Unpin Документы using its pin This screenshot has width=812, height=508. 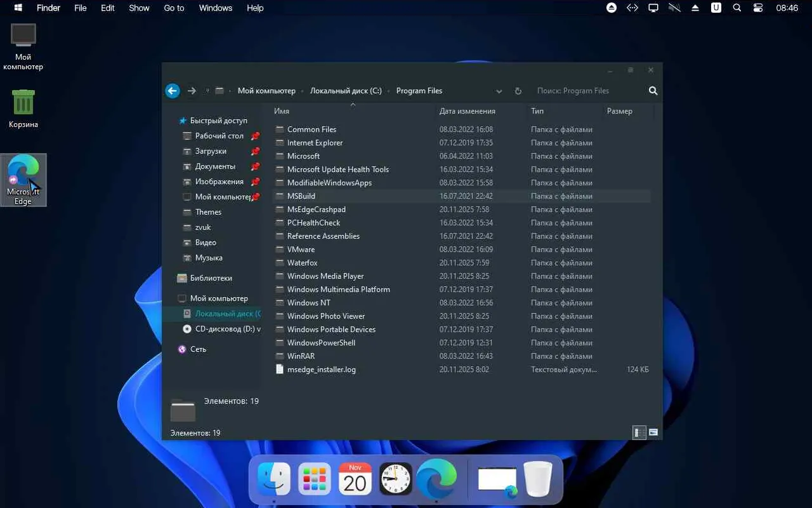coord(255,166)
